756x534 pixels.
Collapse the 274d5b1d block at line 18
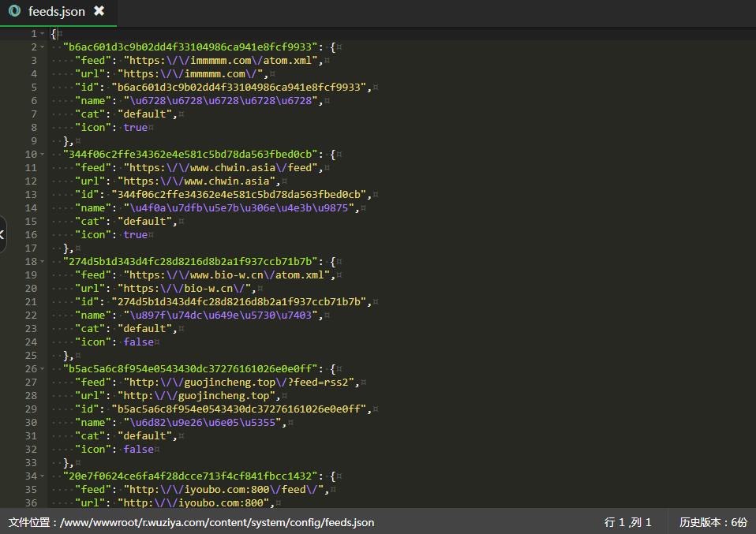(42, 262)
